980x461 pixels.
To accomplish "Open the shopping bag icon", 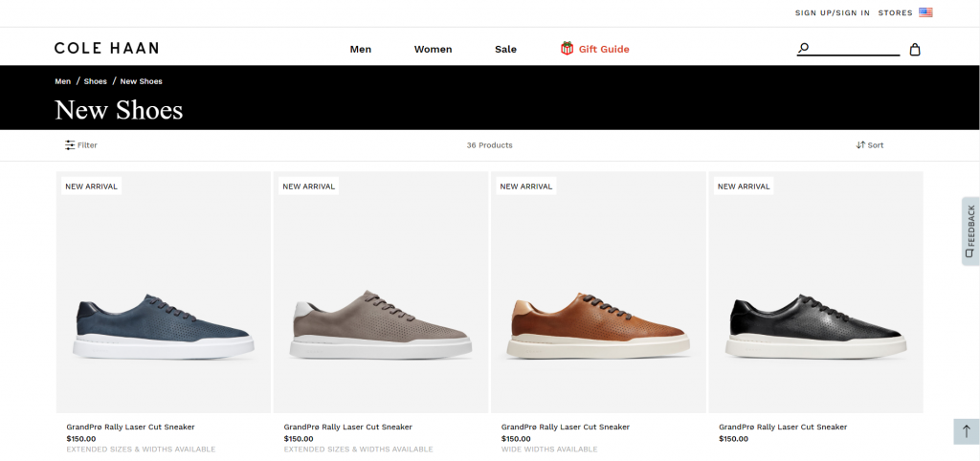I will click(914, 50).
